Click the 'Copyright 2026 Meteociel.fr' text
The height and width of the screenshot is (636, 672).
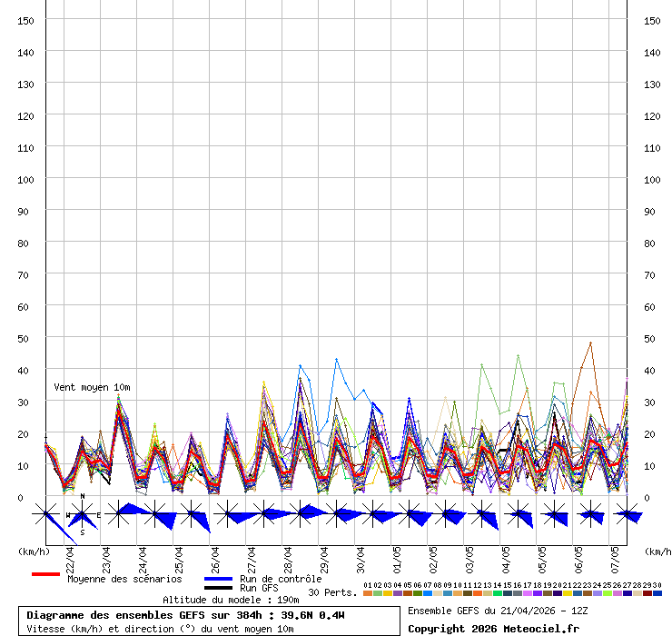click(x=493, y=629)
